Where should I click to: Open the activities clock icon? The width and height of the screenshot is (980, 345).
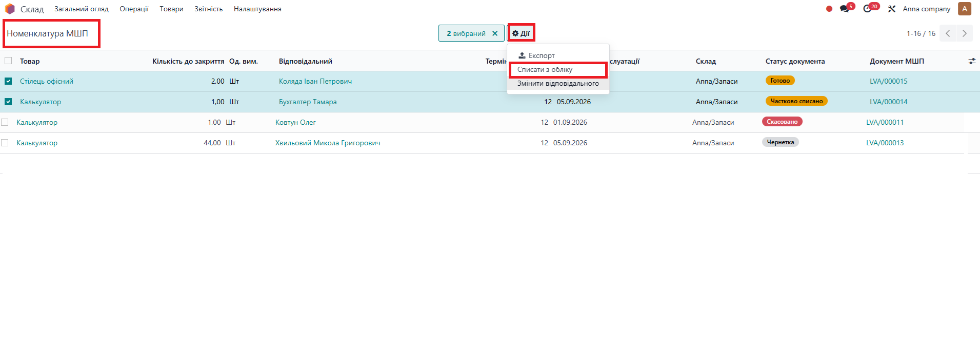[867, 9]
